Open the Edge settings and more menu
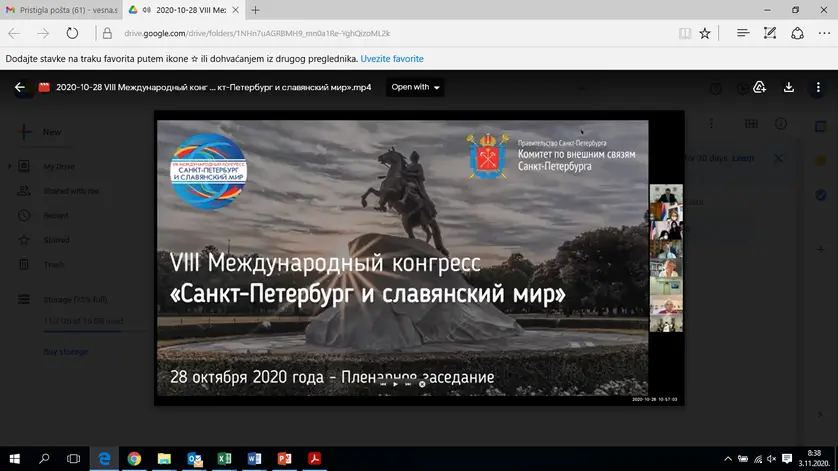This screenshot has width=838, height=471. click(x=823, y=33)
